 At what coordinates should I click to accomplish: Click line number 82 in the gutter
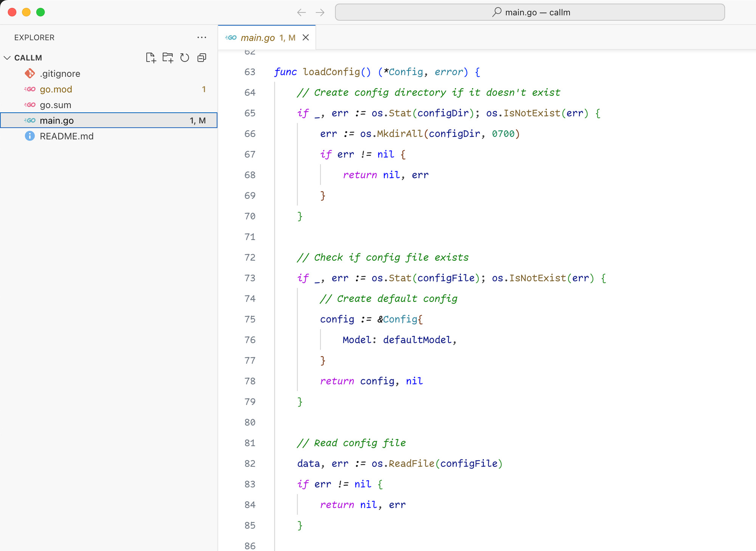[x=250, y=463]
